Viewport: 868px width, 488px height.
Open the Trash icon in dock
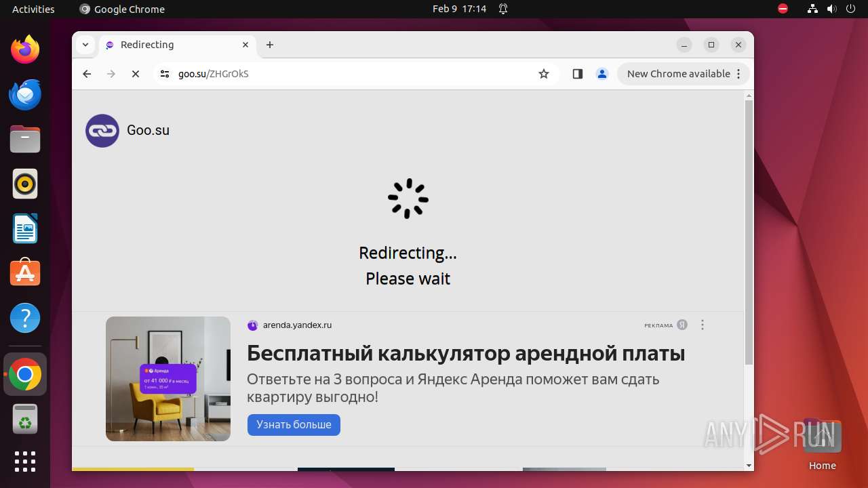click(x=25, y=420)
